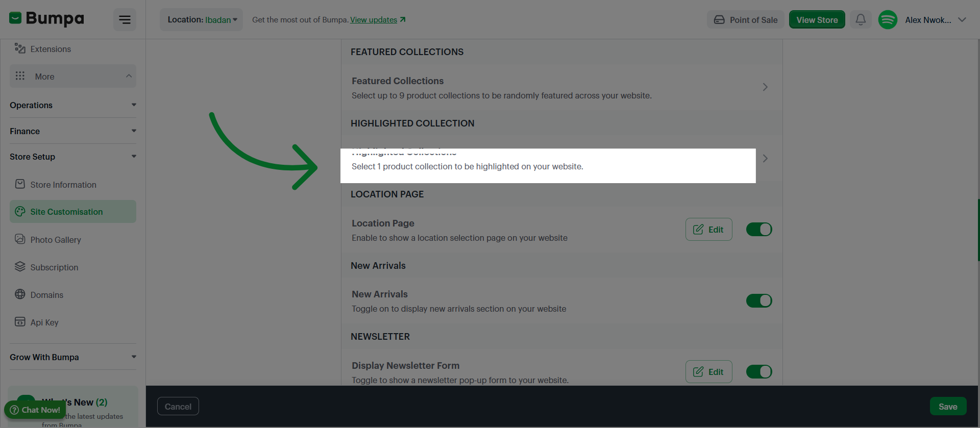Viewport: 980px width, 428px height.
Task: Click the View Store button
Action: click(817, 20)
